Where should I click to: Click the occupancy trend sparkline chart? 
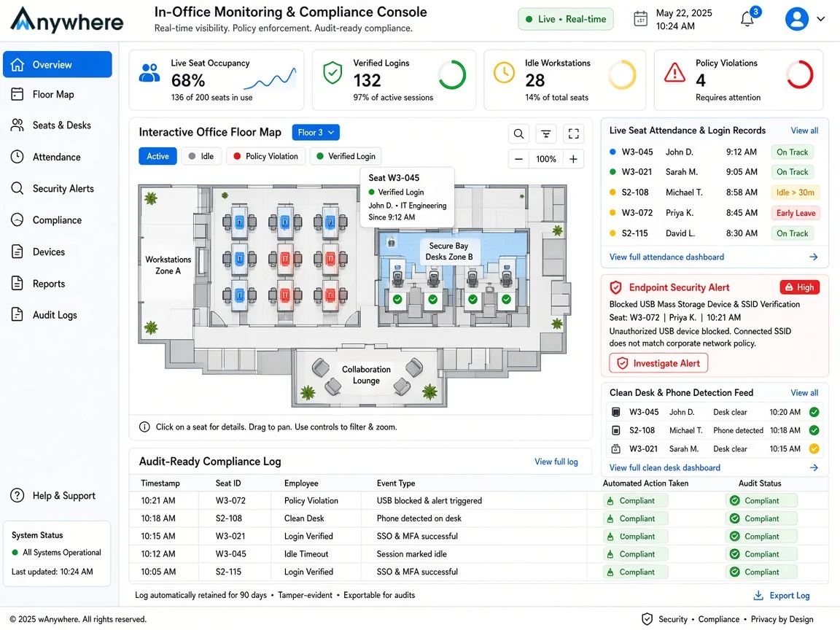(x=270, y=79)
